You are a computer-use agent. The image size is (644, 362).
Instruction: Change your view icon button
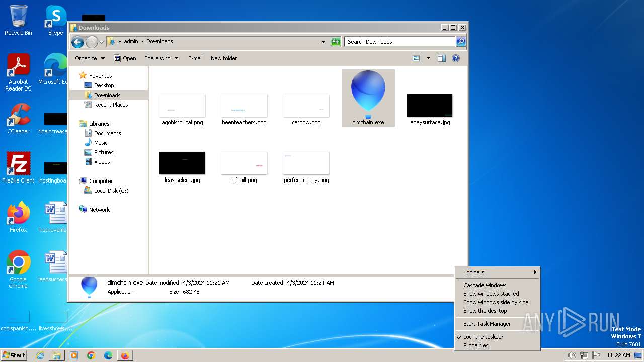click(416, 58)
